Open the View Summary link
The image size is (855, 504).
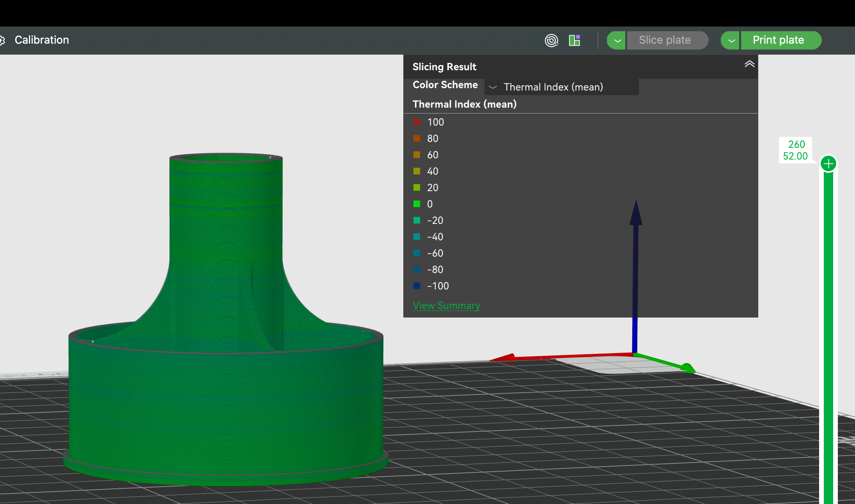447,305
